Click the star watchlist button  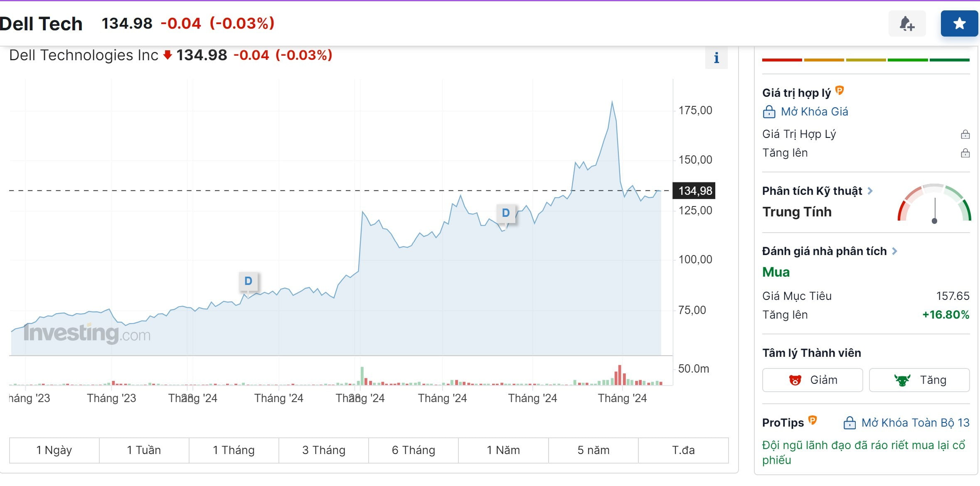pos(959,24)
